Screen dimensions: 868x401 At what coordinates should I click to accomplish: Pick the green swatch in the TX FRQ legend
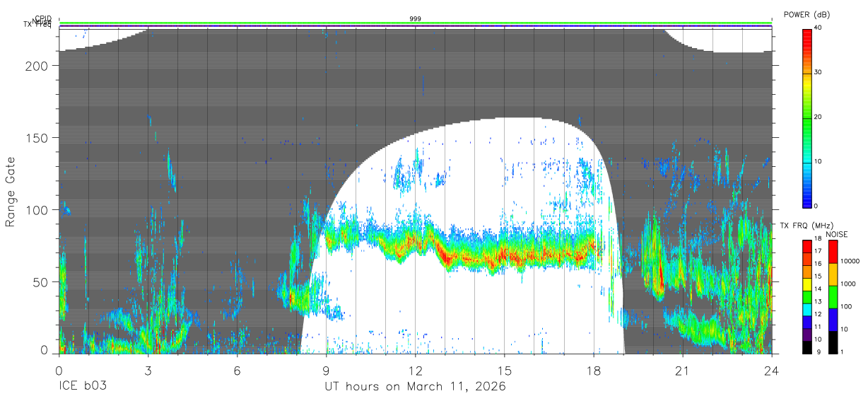(x=807, y=297)
